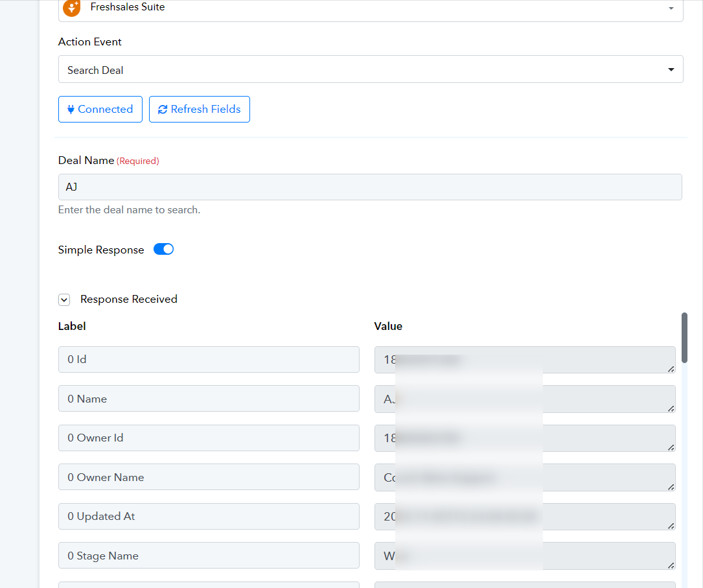Screen dimensions: 703x588
Task: Collapse the Response Received section
Action: coord(64,300)
